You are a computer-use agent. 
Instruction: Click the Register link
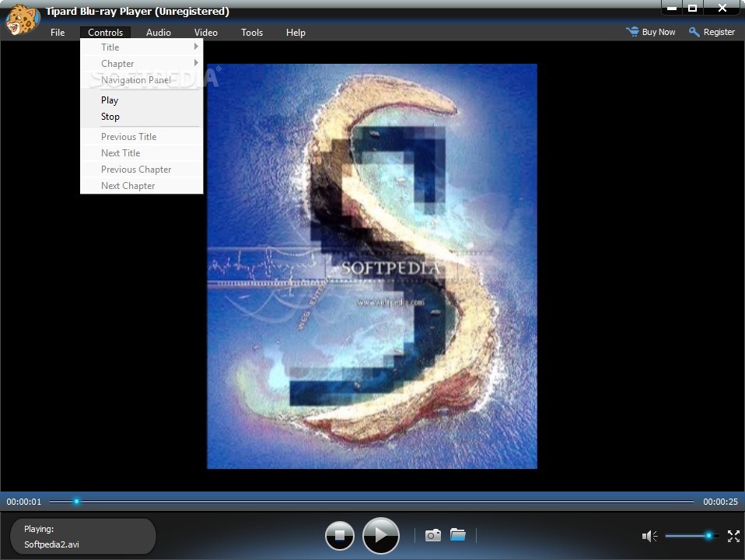[719, 32]
